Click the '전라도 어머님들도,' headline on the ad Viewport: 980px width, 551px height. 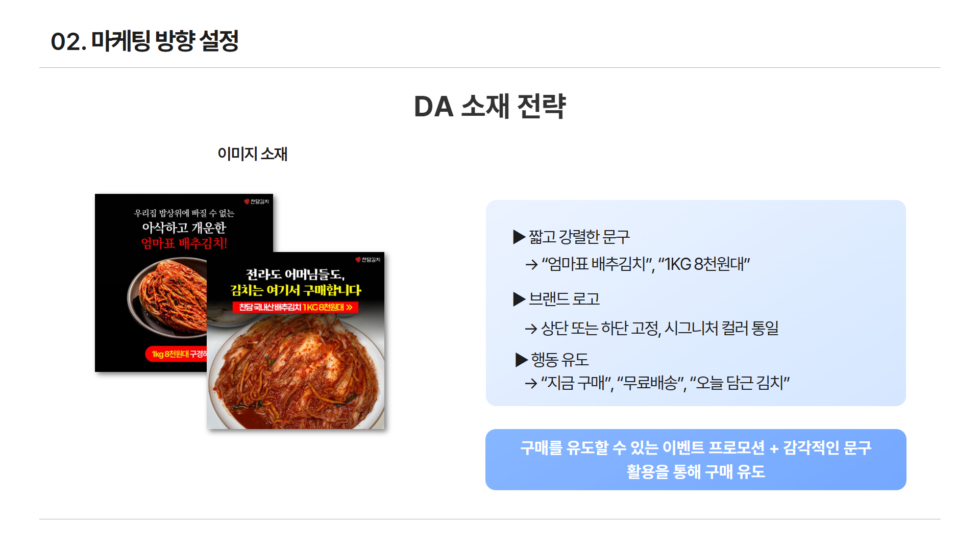click(296, 274)
